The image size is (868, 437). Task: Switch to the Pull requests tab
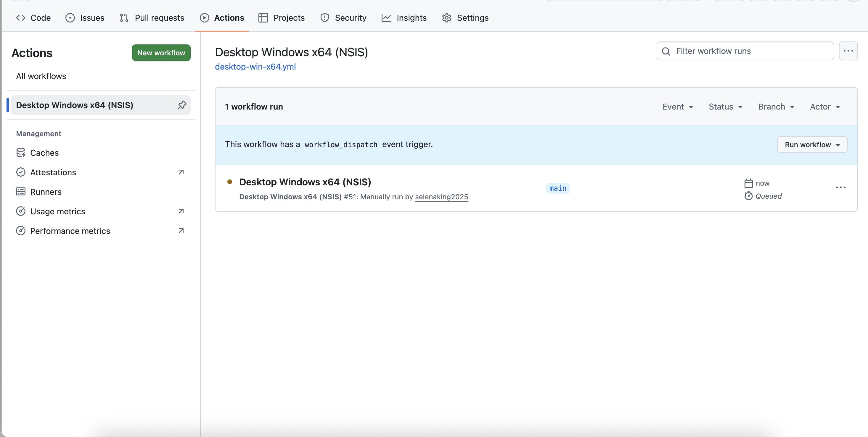click(x=152, y=18)
